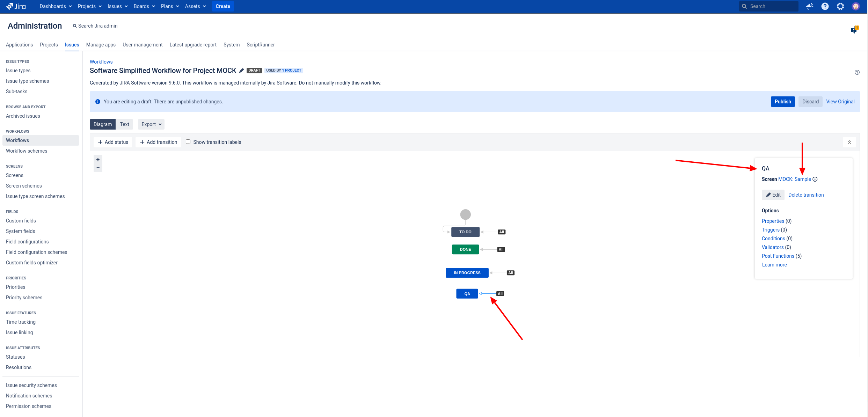The height and width of the screenshot is (417, 868).
Task: Expand the Export dropdown
Action: 151,124
